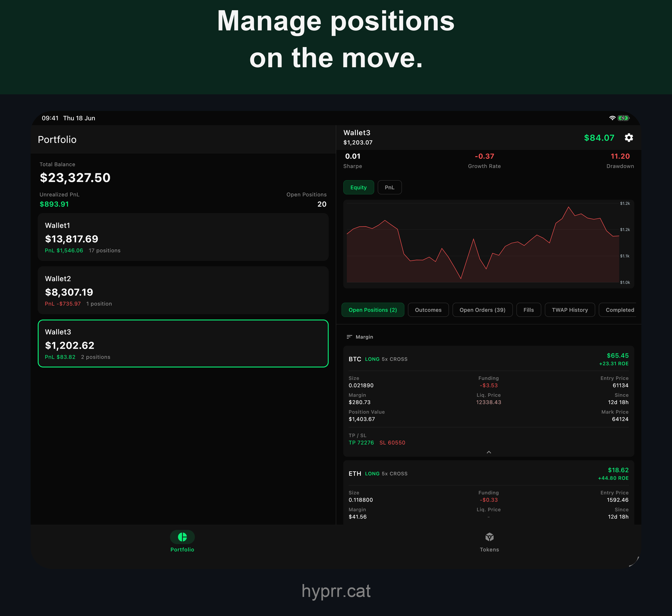
Task: Select the Wallet3 card
Action: [x=183, y=343]
